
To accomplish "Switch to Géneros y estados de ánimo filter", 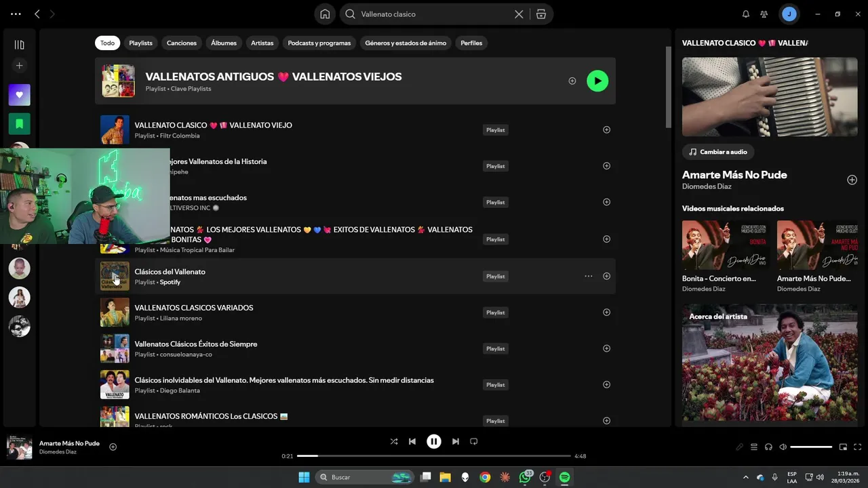I will [x=406, y=43].
